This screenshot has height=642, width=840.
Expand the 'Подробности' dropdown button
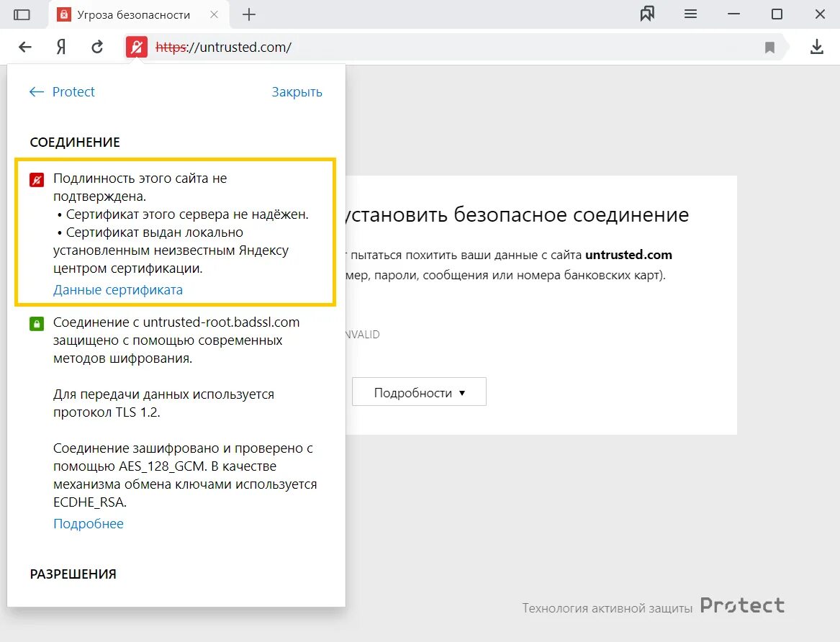pyautogui.click(x=419, y=392)
